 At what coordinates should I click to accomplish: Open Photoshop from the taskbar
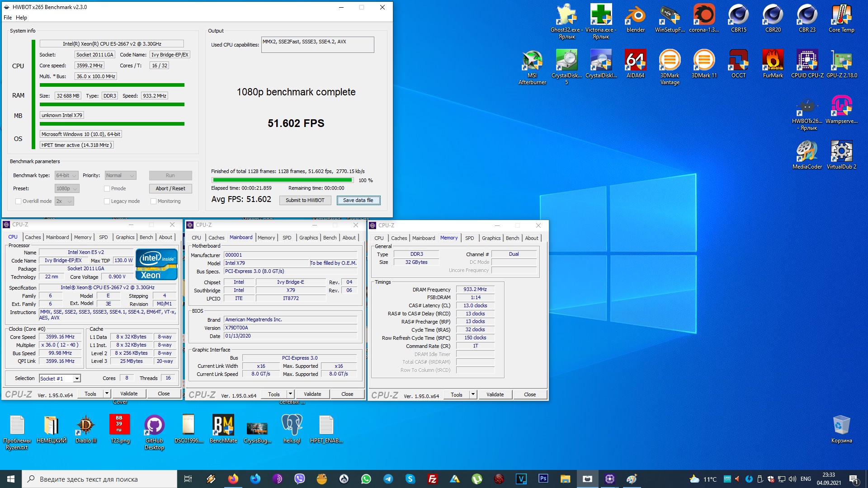point(543,479)
